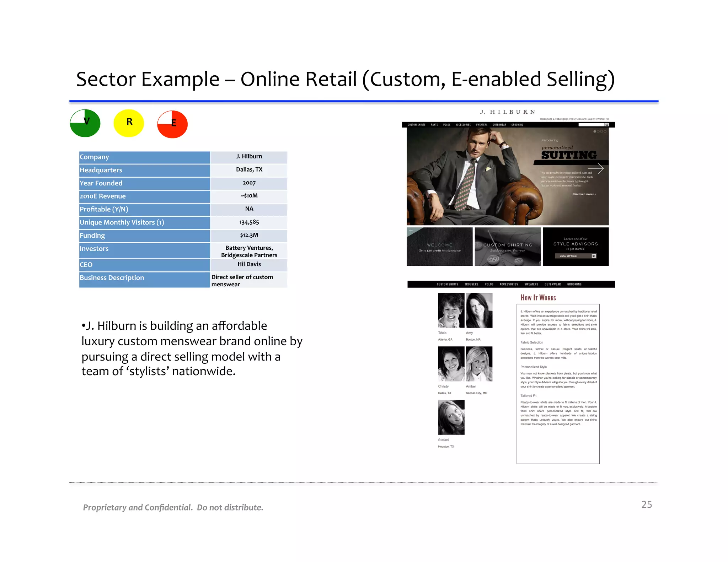Click the yellow R circle indicator
728x562 pixels.
point(129,123)
